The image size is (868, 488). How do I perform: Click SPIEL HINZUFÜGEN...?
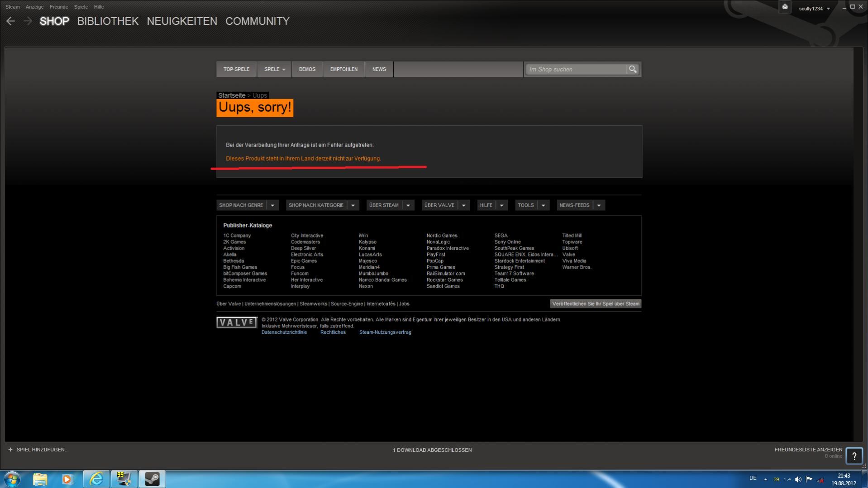[x=43, y=450]
